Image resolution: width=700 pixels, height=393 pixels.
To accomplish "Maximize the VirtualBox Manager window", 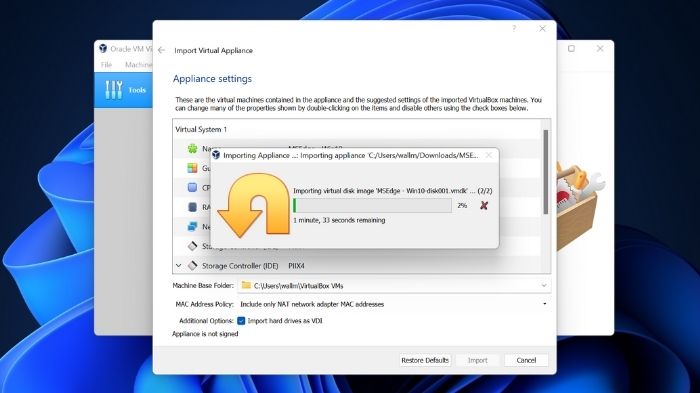I will coord(571,48).
